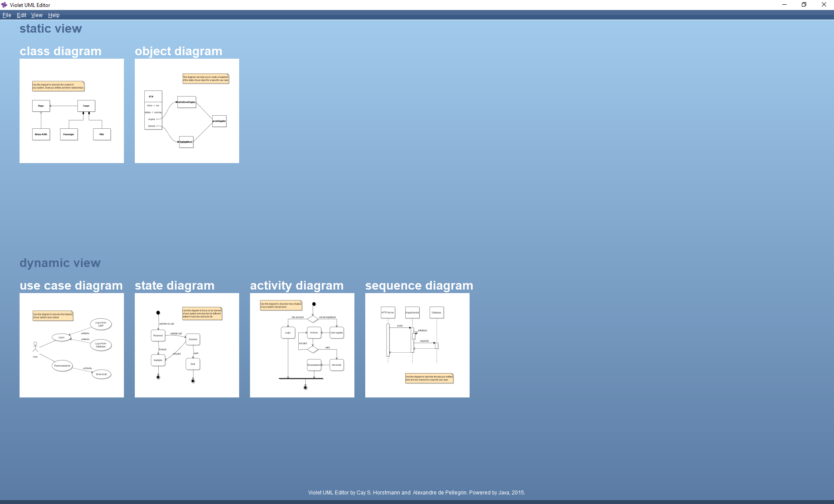
Task: Click the 'use case diagram' heading link
Action: (71, 286)
